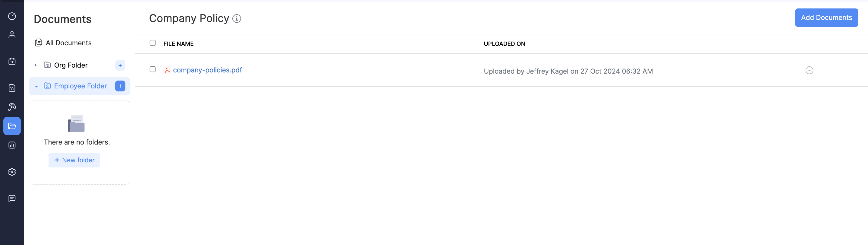
Task: Click the plus button beside Org Folder
Action: (120, 65)
